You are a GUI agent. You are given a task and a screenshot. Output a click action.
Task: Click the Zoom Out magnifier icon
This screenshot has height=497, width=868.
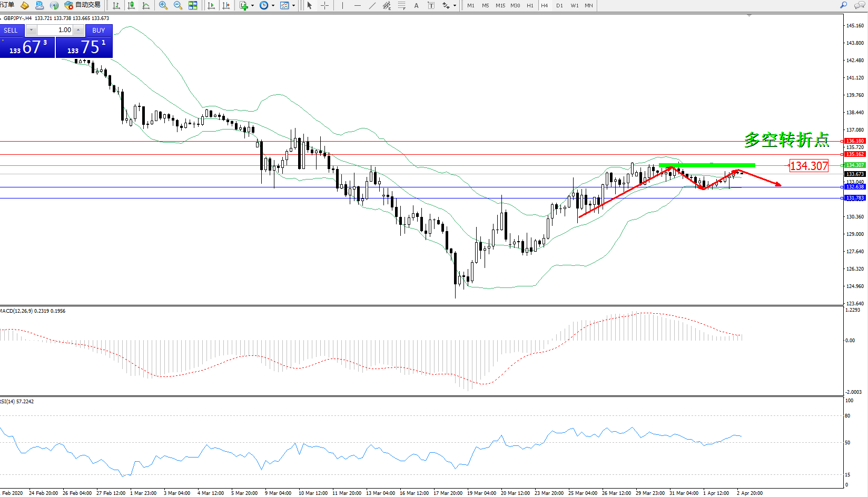(x=178, y=5)
